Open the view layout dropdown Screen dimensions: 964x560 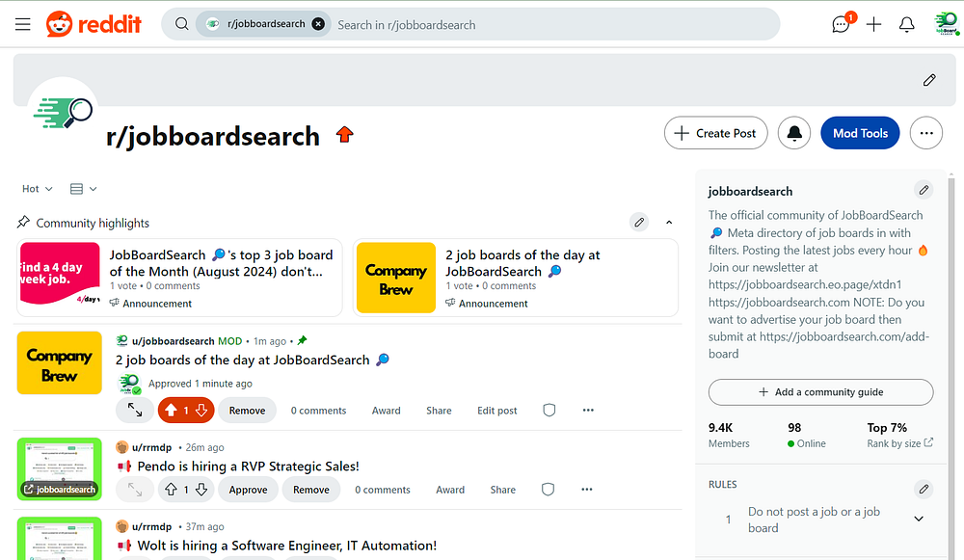[x=84, y=189]
